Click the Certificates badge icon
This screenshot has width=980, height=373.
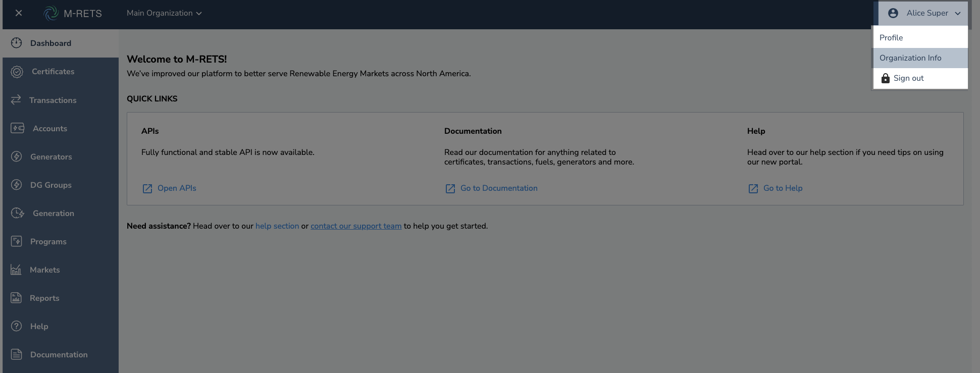tap(17, 72)
